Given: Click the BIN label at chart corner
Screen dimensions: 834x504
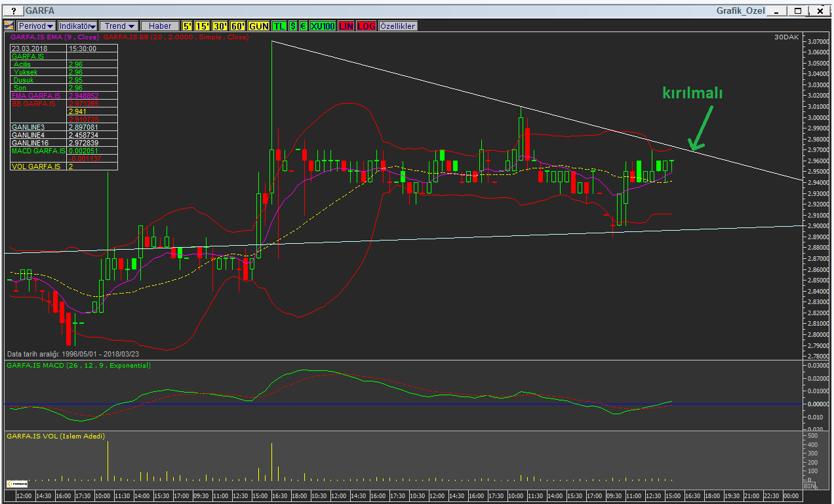Looking at the screenshot, I should [x=809, y=486].
